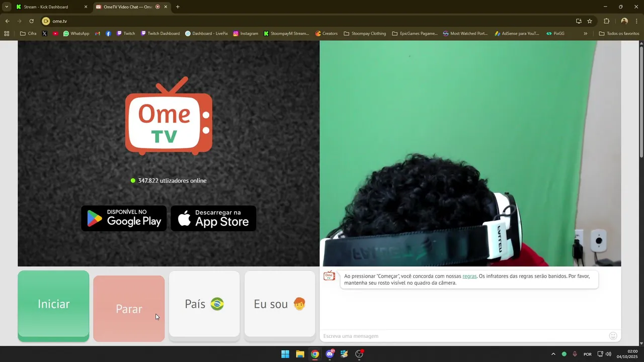
Task: Open the Twitch Dashboard bookmark
Action: 160,34
